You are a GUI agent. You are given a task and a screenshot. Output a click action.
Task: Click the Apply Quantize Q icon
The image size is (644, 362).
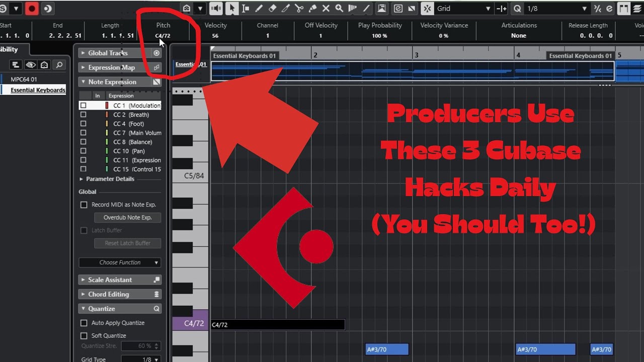coord(517,9)
